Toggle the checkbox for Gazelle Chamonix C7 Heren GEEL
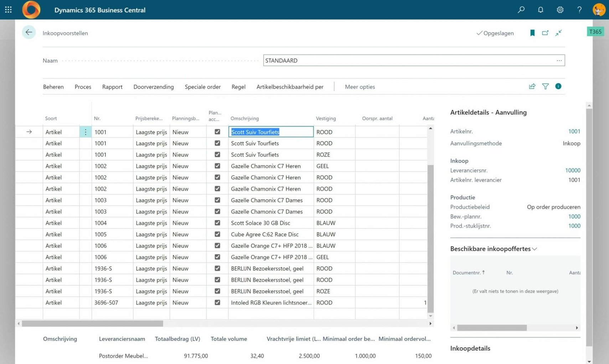This screenshot has height=364, width=609. (x=217, y=166)
